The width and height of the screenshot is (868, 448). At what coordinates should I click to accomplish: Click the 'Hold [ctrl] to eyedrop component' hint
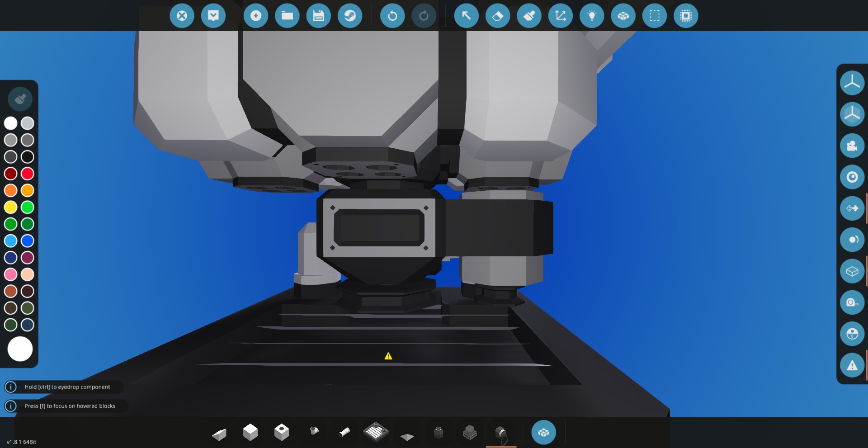coord(67,387)
